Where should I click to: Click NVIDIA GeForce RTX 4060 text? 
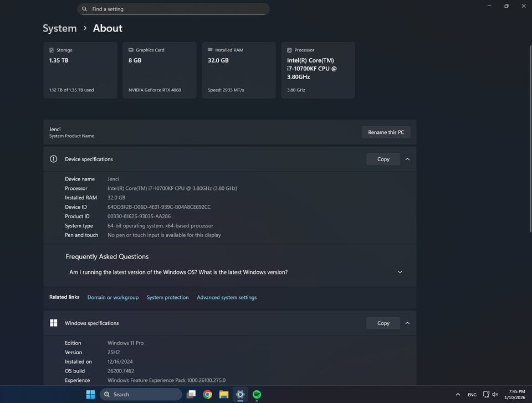155,90
